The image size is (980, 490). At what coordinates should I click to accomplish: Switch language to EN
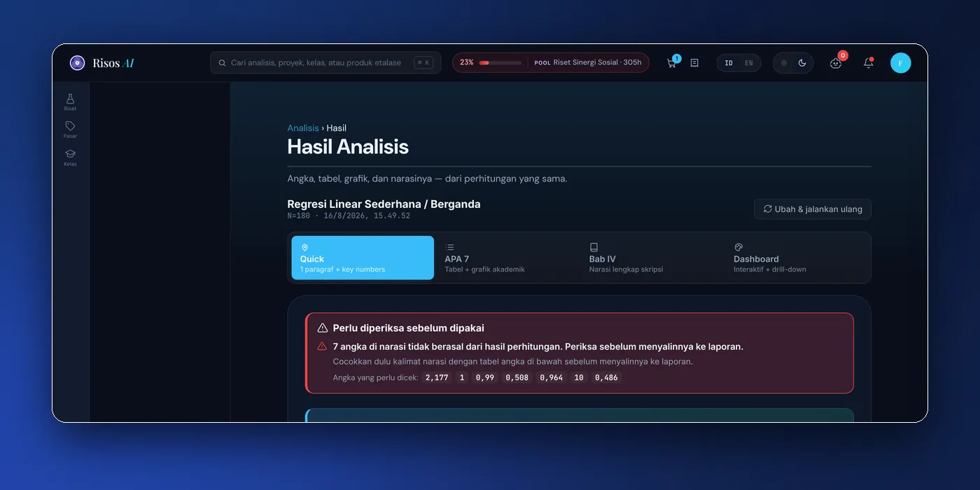point(749,63)
